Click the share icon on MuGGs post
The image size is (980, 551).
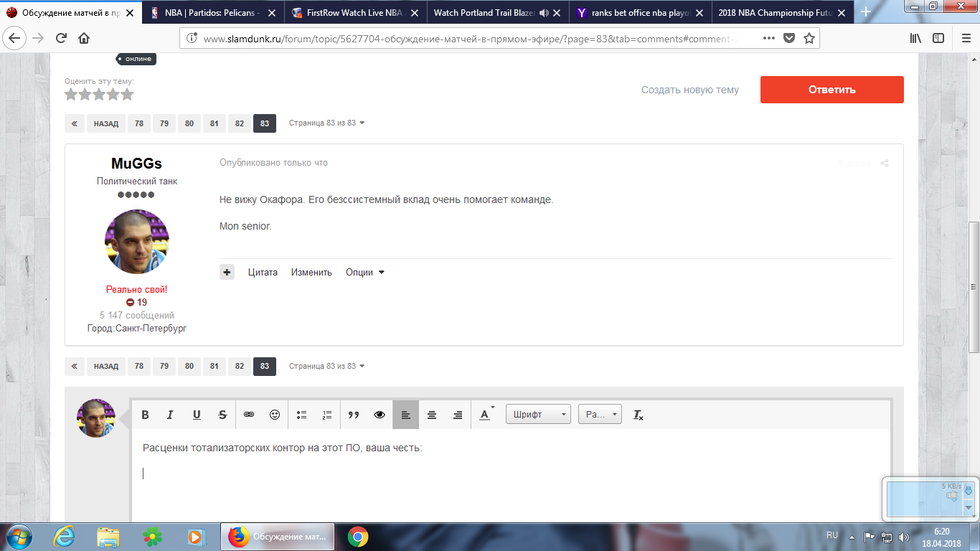pos(885,164)
